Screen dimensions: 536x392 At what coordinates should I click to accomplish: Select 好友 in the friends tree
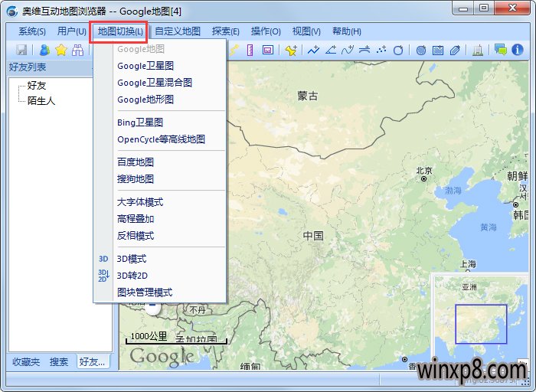[37, 86]
